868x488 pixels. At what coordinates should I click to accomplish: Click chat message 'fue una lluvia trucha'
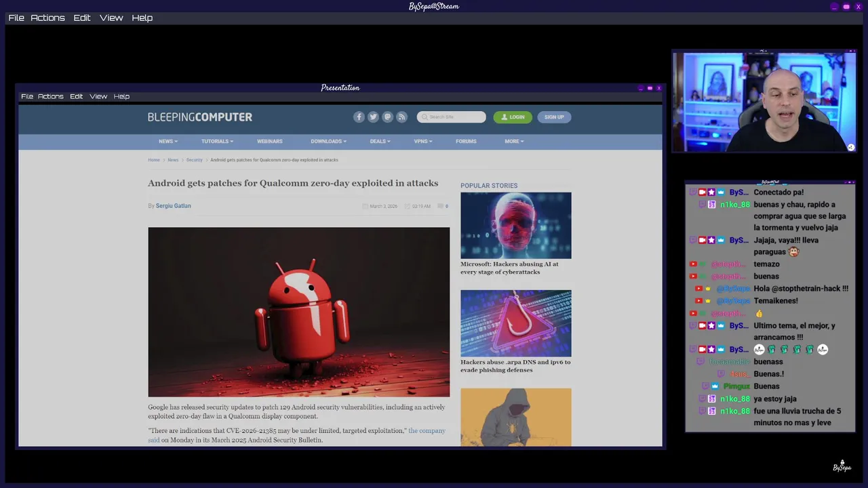pos(797,417)
